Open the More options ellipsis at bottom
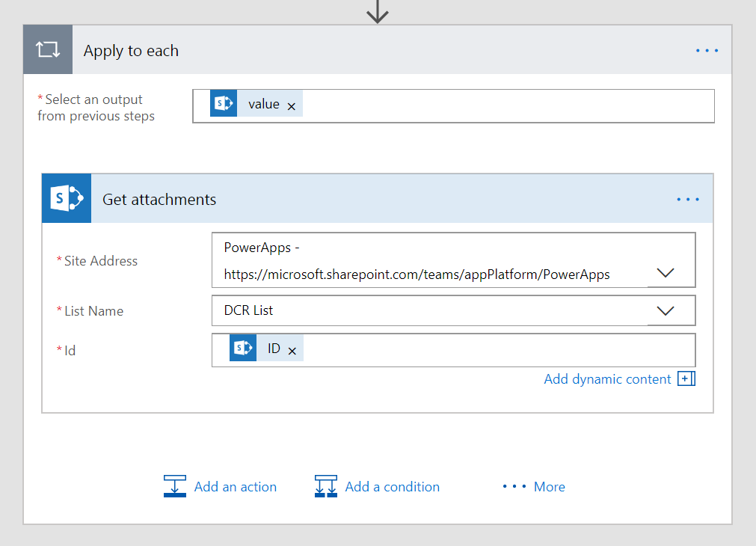This screenshot has width=756, height=546. [514, 487]
